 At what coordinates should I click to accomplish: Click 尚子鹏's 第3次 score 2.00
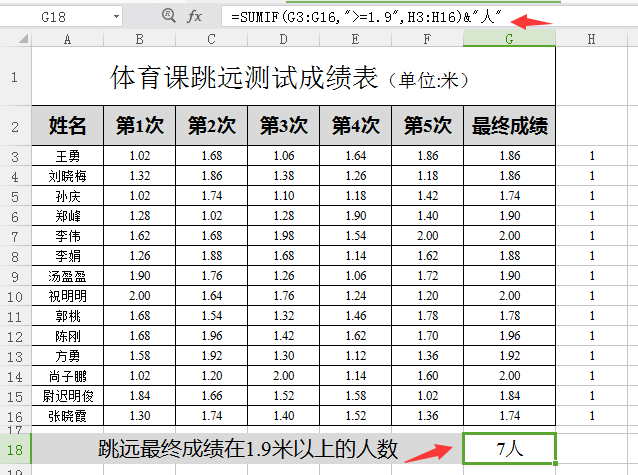(284, 376)
